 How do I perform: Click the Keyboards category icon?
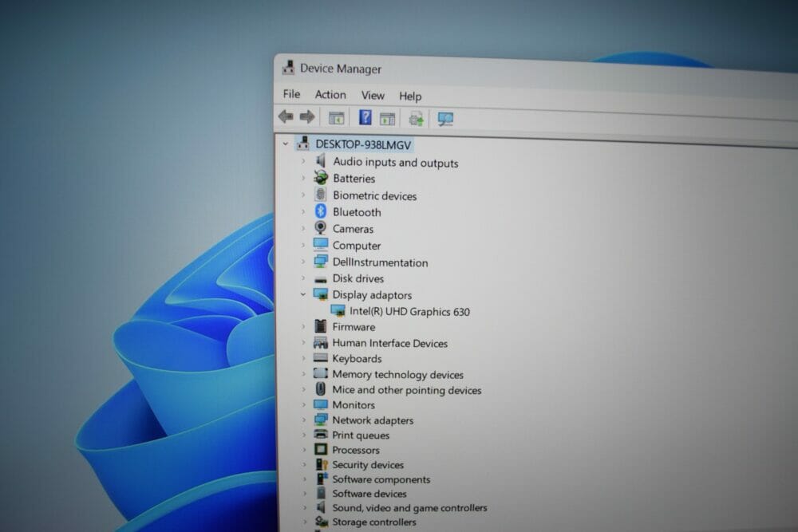pyautogui.click(x=321, y=357)
